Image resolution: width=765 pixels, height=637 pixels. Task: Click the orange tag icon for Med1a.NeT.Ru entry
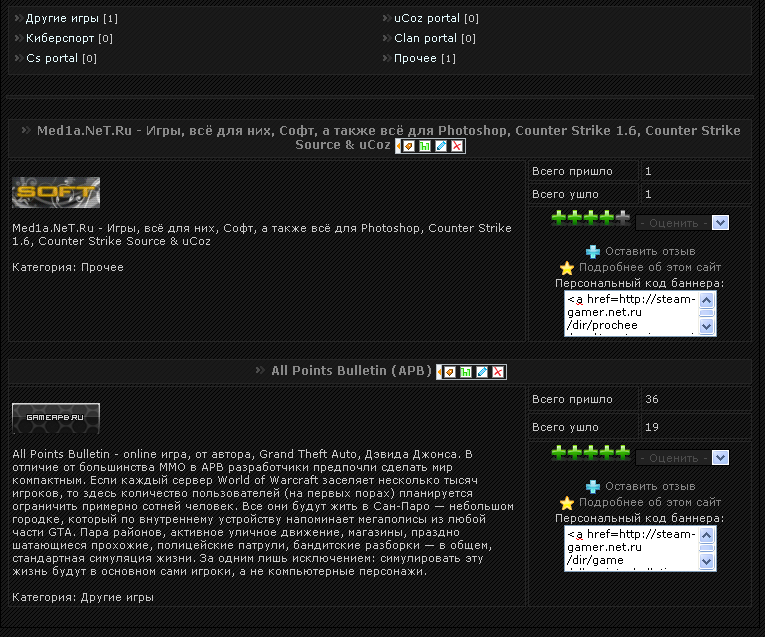(409, 146)
